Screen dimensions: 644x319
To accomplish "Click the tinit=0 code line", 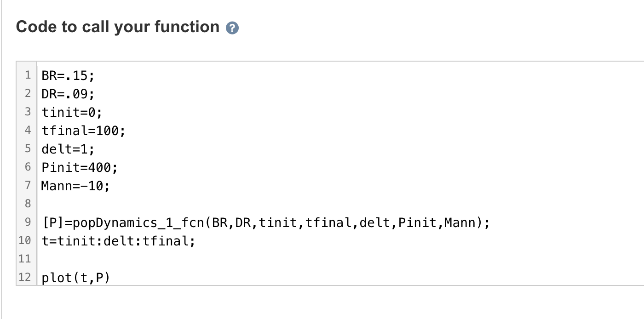I will click(x=71, y=113).
